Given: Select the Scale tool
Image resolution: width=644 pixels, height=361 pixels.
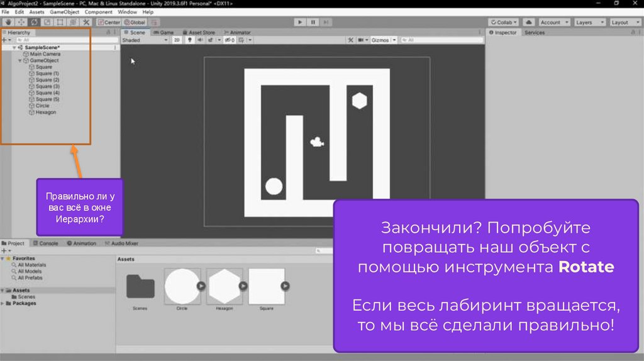Looking at the screenshot, I should [47, 22].
